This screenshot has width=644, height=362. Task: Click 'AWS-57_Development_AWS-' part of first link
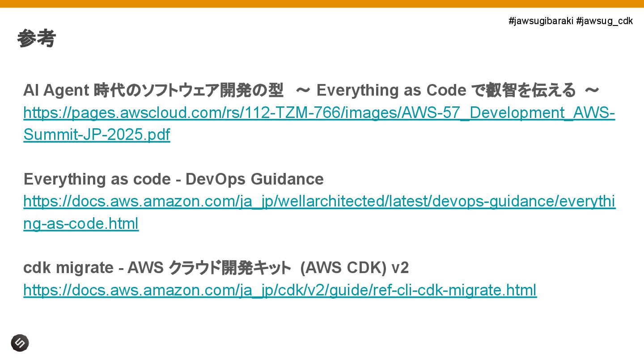[508, 113]
